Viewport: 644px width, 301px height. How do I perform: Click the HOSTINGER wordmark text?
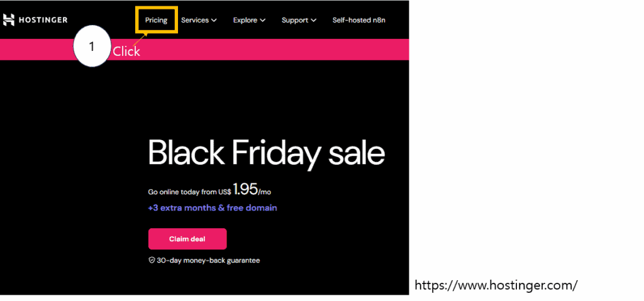click(43, 20)
